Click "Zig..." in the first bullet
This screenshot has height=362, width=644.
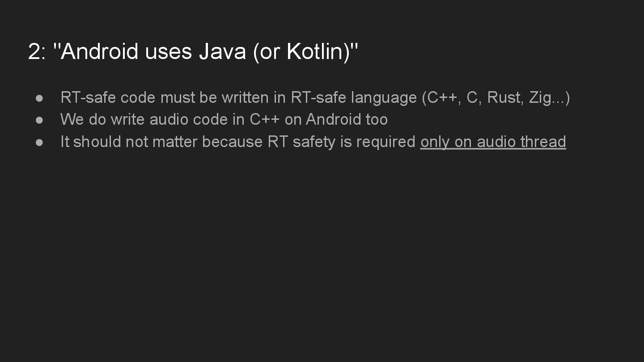tap(547, 97)
